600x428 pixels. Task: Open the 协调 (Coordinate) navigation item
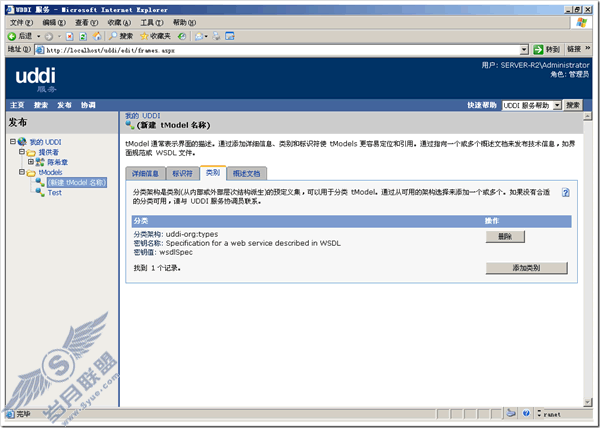click(88, 105)
